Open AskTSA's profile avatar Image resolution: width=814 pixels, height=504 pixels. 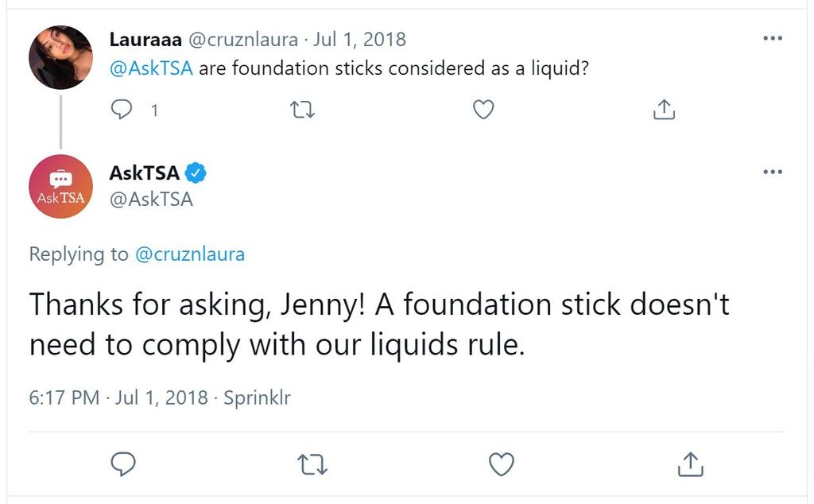coord(60,186)
